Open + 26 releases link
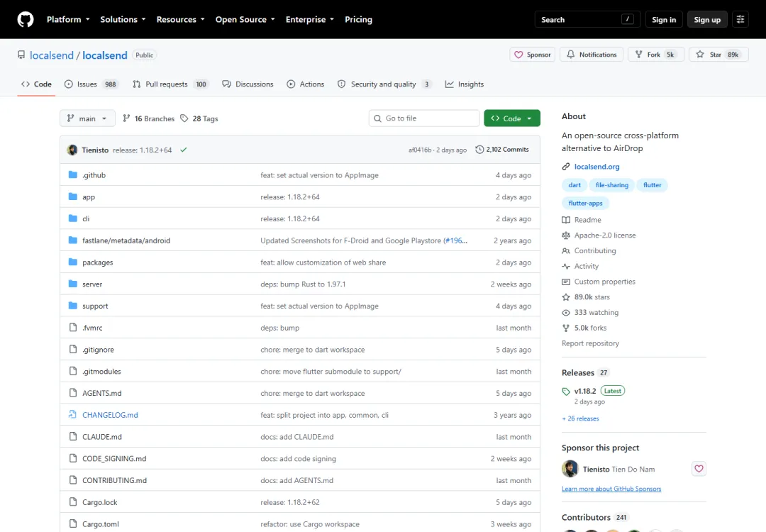Screen dimensions: 766x532 pos(580,419)
